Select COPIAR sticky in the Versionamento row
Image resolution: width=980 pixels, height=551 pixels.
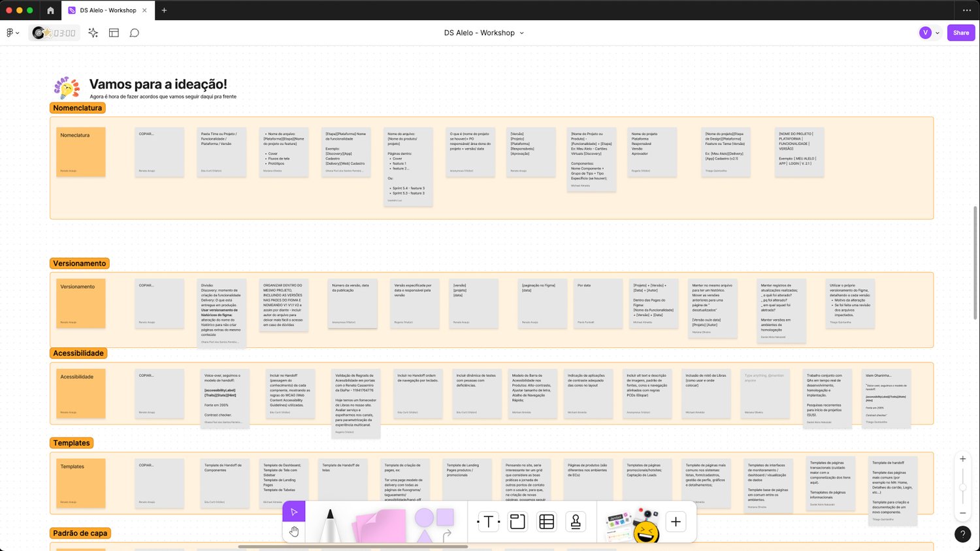(159, 304)
